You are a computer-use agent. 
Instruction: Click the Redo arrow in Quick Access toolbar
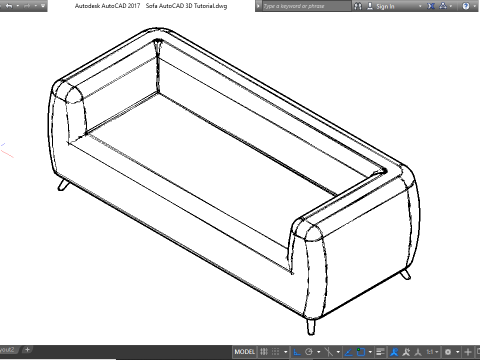pos(27,6)
